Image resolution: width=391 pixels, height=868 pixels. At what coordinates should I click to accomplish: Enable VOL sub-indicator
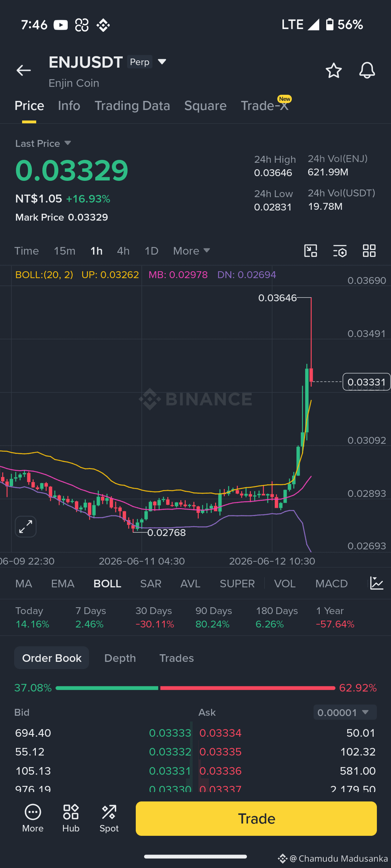(x=285, y=583)
